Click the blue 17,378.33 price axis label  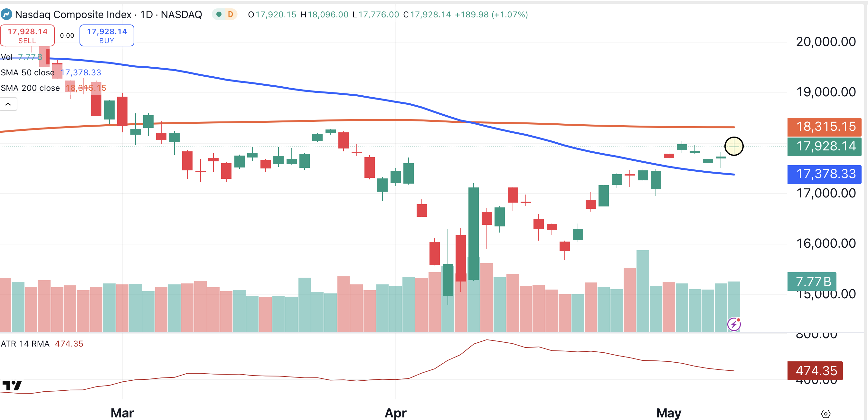(824, 174)
